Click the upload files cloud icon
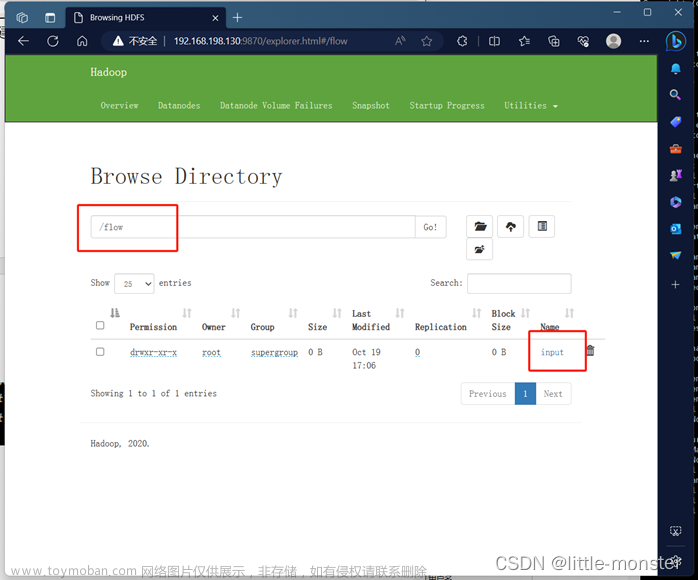The height and width of the screenshot is (580, 698). coord(511,227)
